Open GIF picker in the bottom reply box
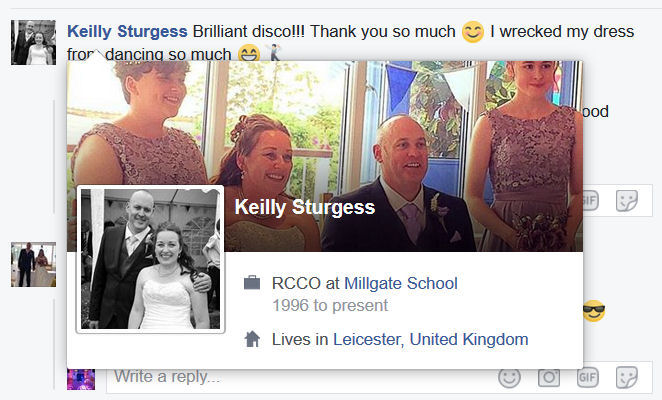The width and height of the screenshot is (662, 400). [x=588, y=377]
